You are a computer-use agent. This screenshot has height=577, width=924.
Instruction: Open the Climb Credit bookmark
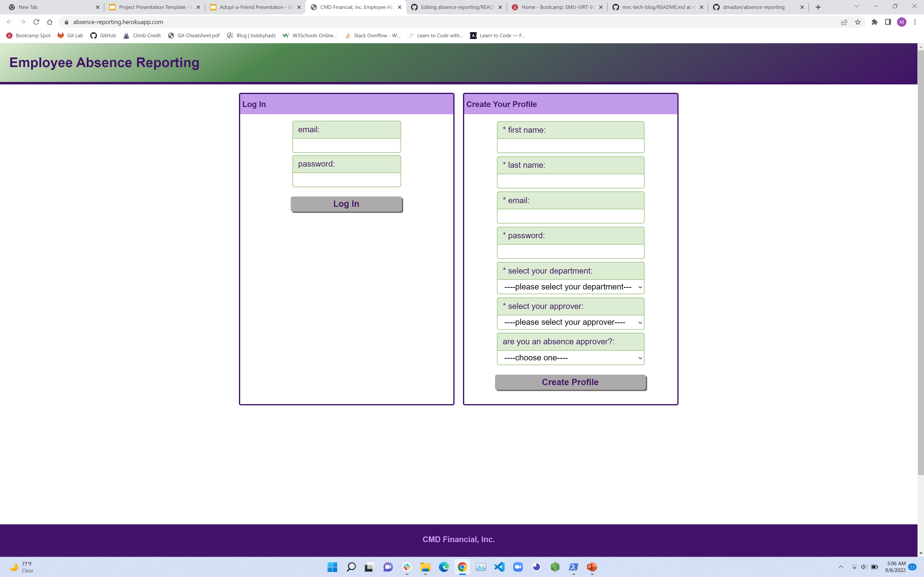coord(142,35)
